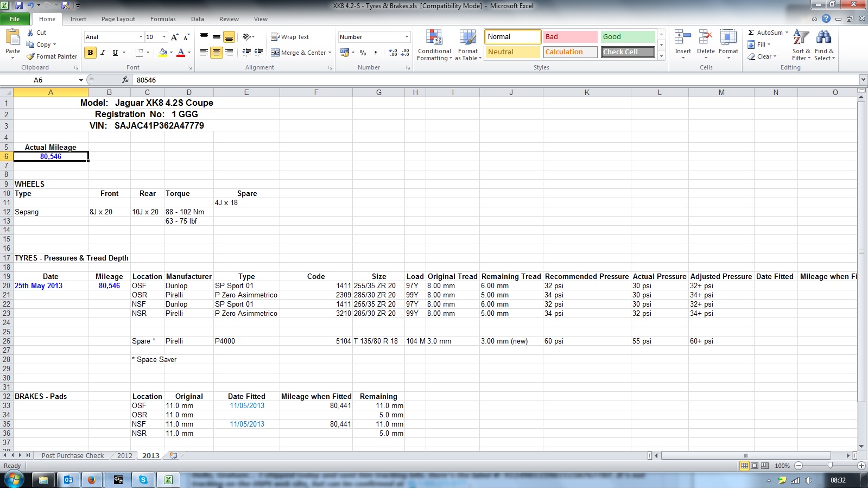868x489 pixels.
Task: Toggle Bold formatting
Action: pos(90,53)
